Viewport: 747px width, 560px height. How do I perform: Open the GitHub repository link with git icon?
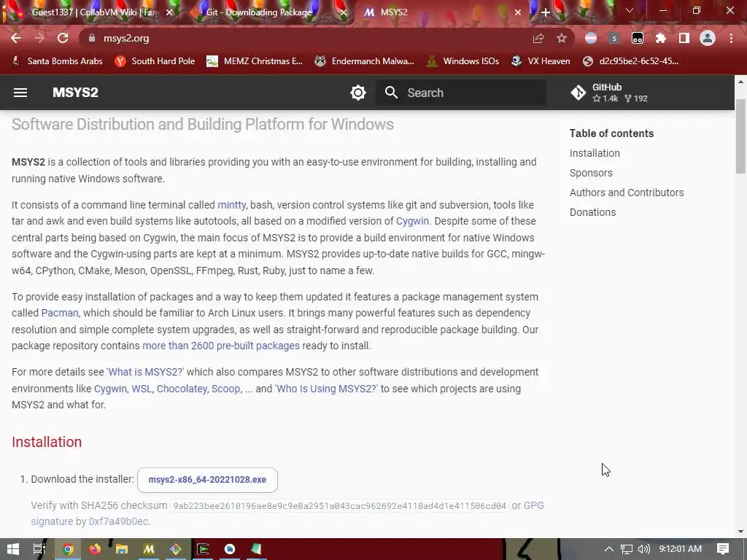[609, 93]
